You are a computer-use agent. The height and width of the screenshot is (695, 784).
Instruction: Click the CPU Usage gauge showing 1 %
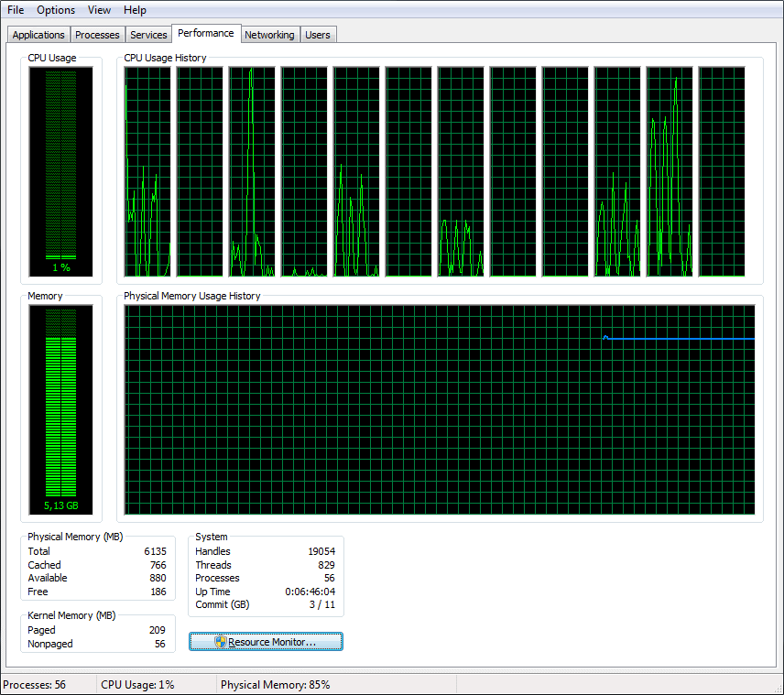pyautogui.click(x=61, y=171)
